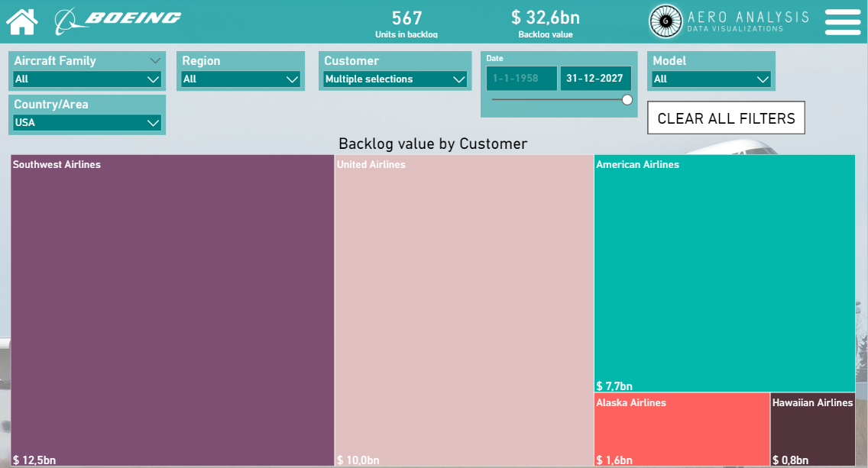Screen dimensions: 868x468
Task: Click the '$ 1,6bn' Alaska value label
Action: pos(614,460)
